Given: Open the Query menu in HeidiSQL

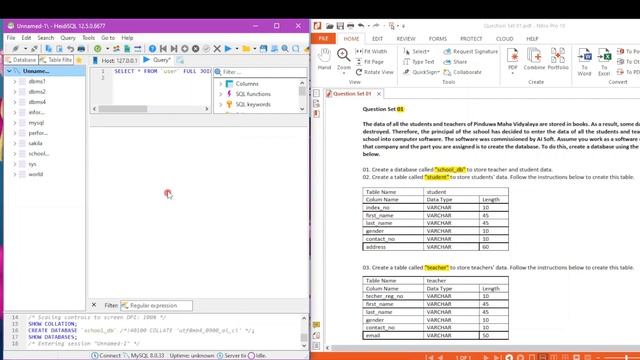Looking at the screenshot, I should pos(68,38).
